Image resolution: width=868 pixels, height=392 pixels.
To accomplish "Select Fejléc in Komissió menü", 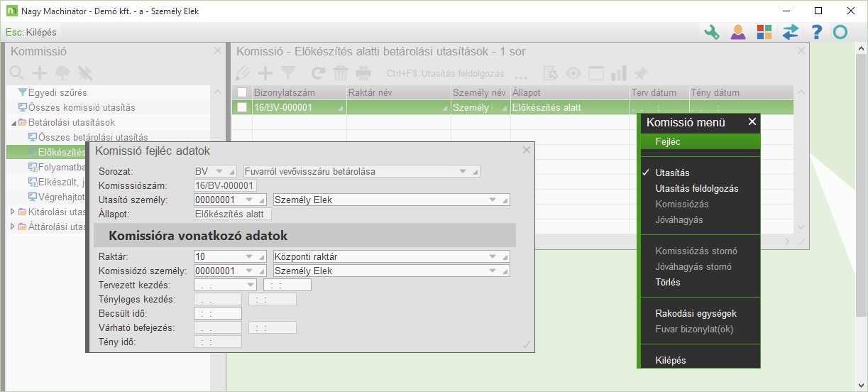I will point(700,141).
